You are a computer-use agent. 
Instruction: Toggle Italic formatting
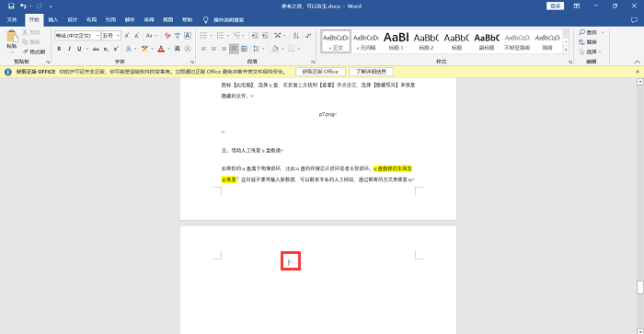coord(69,49)
